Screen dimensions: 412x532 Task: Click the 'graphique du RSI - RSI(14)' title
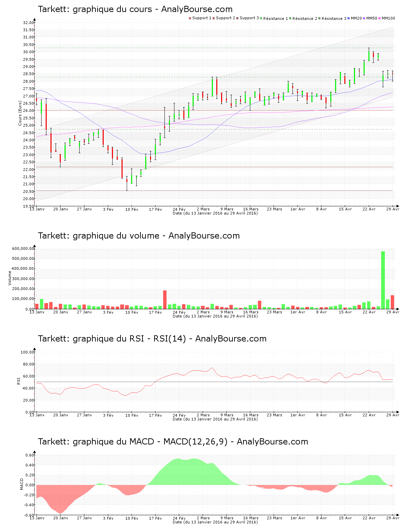[x=152, y=339]
